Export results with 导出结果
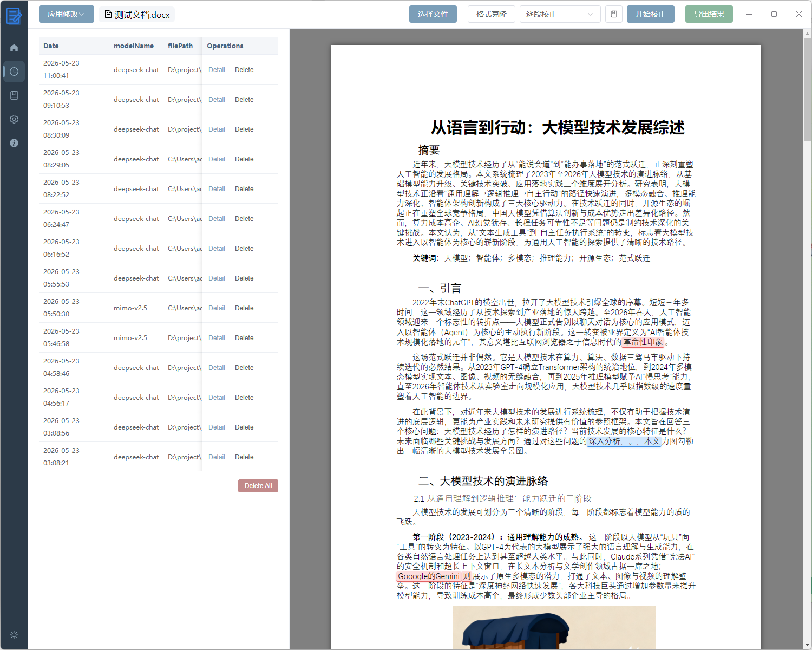The height and width of the screenshot is (650, 812). click(709, 14)
